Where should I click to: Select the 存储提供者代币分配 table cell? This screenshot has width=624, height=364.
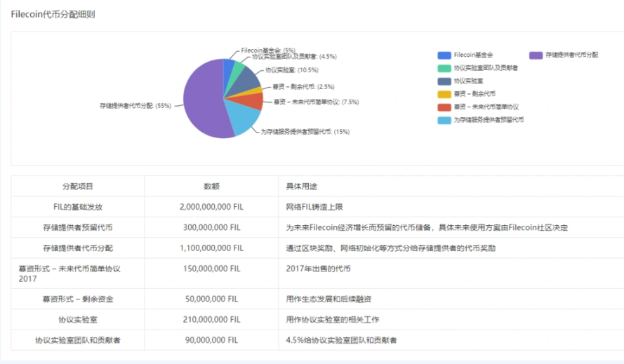click(x=78, y=248)
